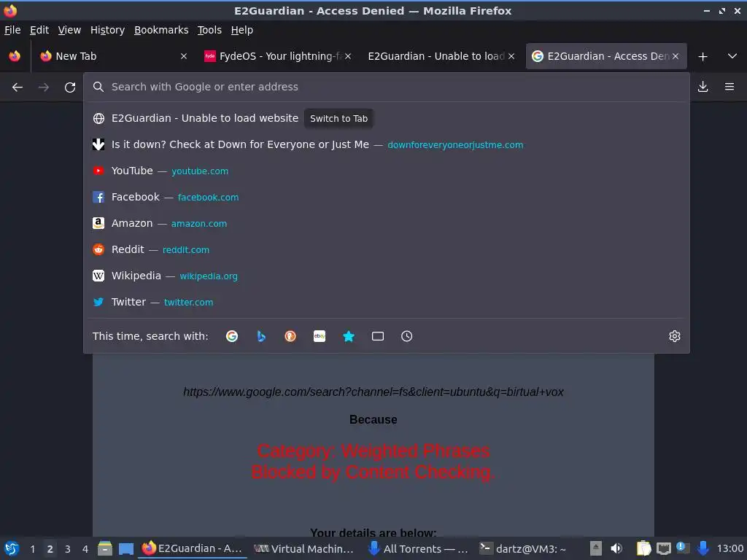This screenshot has height=560, width=747.
Task: Open the clipboard manager tray icon
Action: point(643,548)
